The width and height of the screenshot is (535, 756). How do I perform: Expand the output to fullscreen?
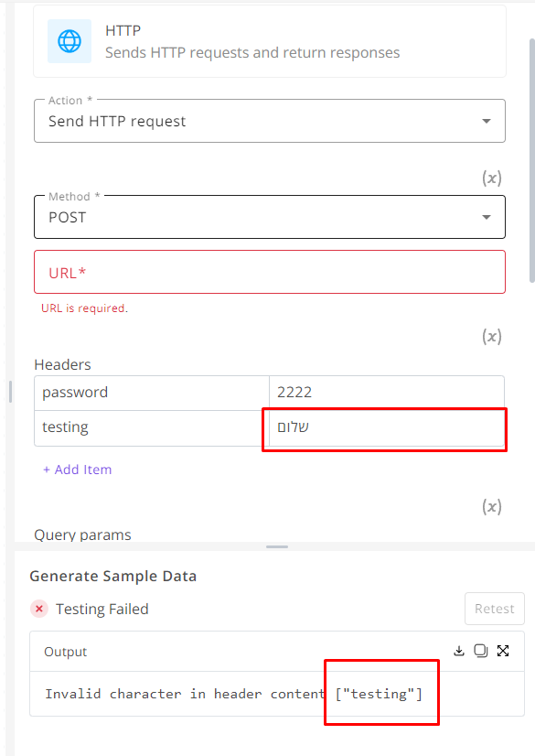(x=503, y=651)
